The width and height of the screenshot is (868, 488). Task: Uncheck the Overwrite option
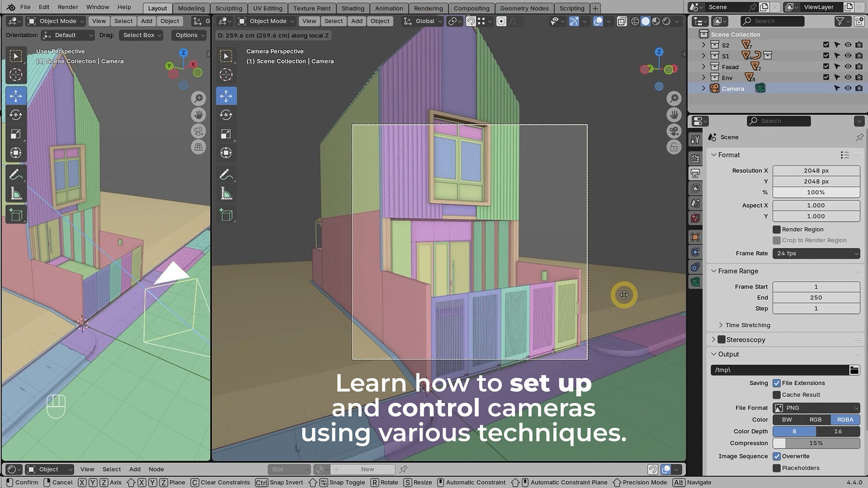coord(777,456)
